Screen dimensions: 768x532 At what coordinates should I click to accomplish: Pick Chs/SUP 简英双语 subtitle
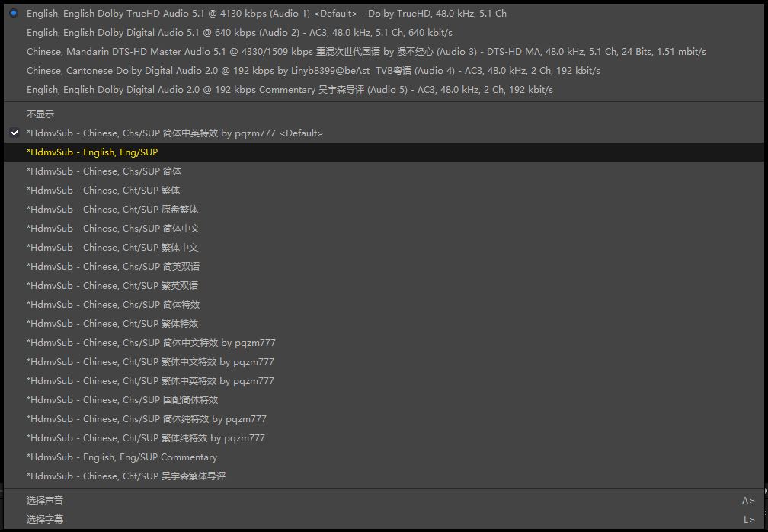113,267
